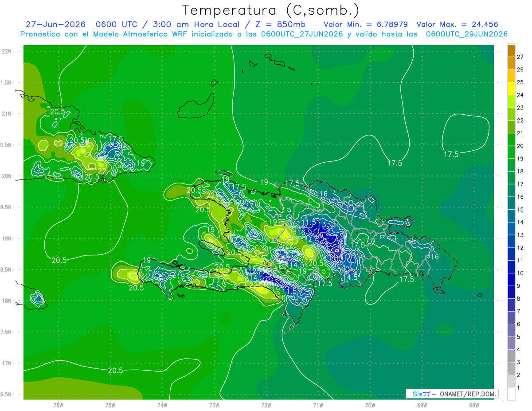The height and width of the screenshot is (411, 532).
Task: Click the color scale label '21'
Action: point(520,133)
